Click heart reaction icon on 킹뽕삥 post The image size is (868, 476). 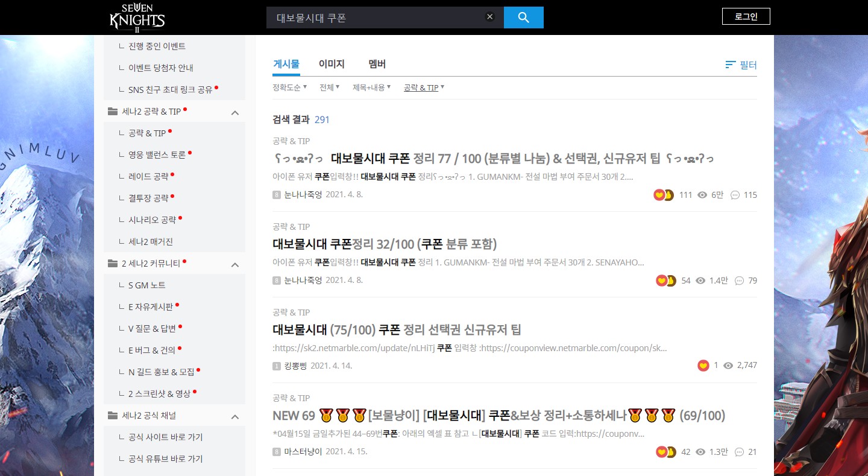(x=703, y=365)
